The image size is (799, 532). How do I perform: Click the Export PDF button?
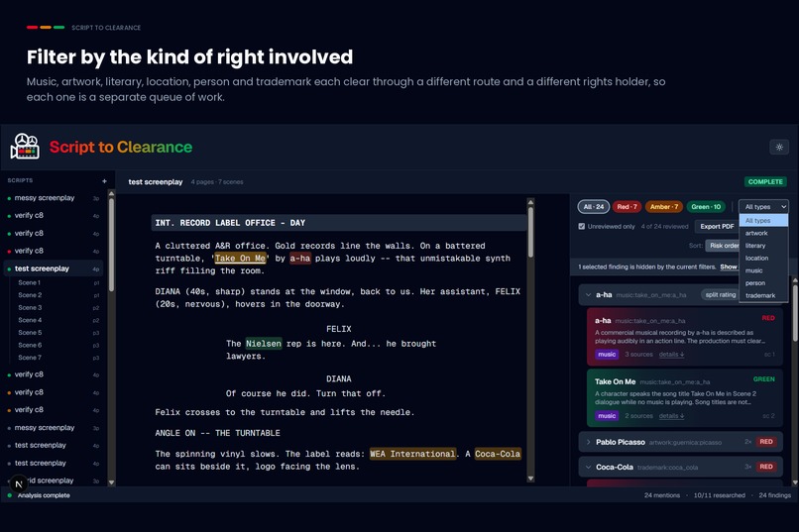pyautogui.click(x=717, y=227)
